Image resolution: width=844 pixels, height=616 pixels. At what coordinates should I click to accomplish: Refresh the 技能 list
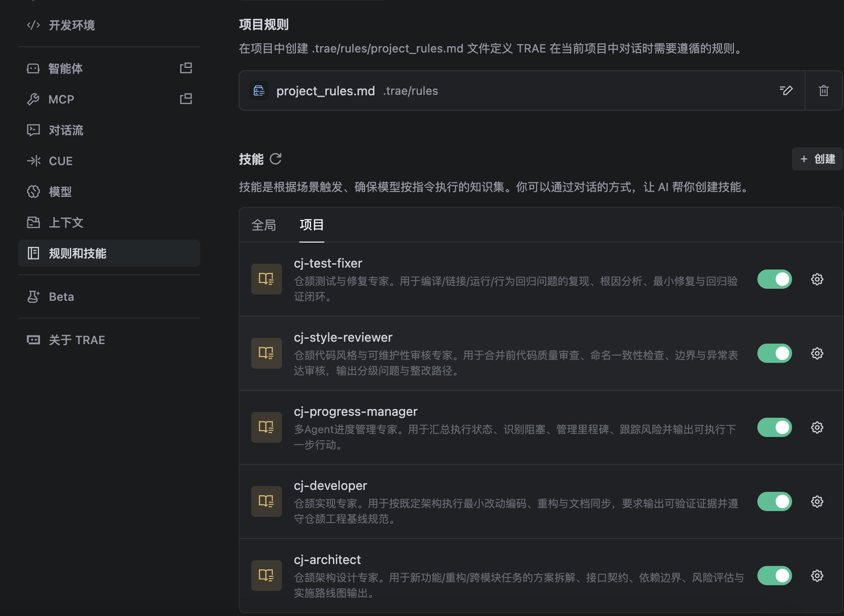coord(275,159)
